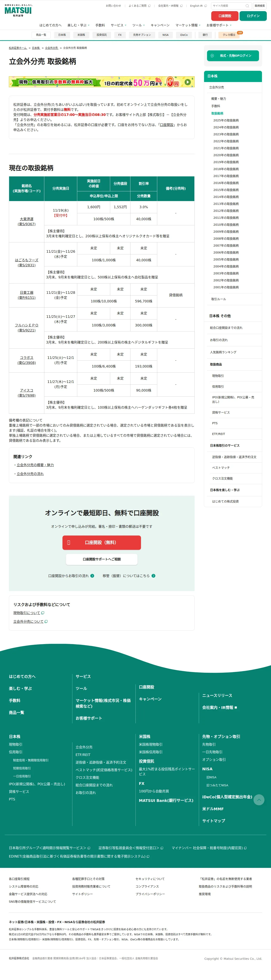Open 2024年の取扱銘柄 in the sidebar
The width and height of the screenshot is (271, 980).
click(226, 128)
